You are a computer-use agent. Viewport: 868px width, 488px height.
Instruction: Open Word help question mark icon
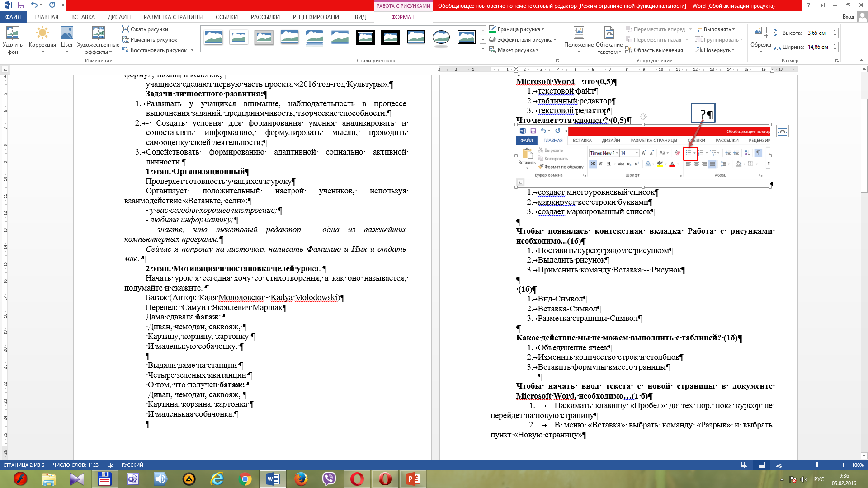[808, 5]
